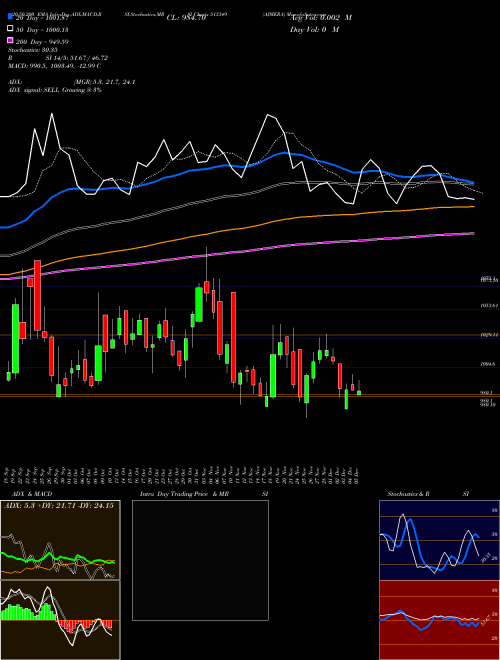Click the 'CL: 984.70' closing price label
This screenshot has height=660, width=500.
pyautogui.click(x=186, y=18)
